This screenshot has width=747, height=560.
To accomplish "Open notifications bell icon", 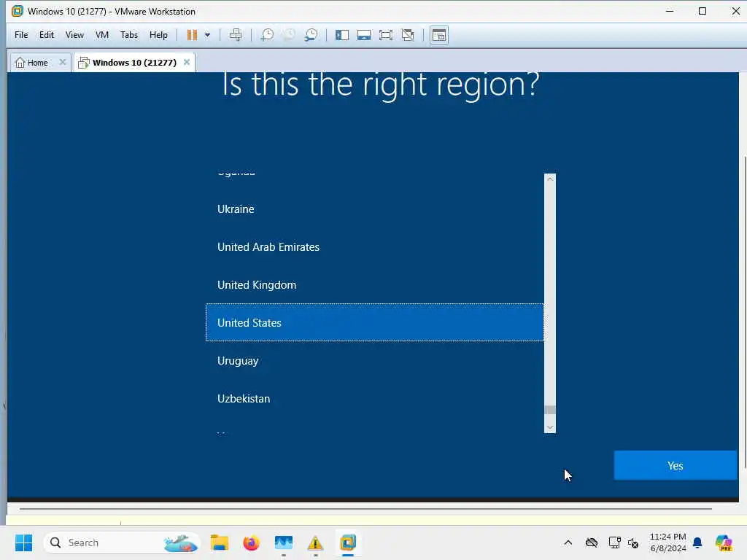I will 697,542.
